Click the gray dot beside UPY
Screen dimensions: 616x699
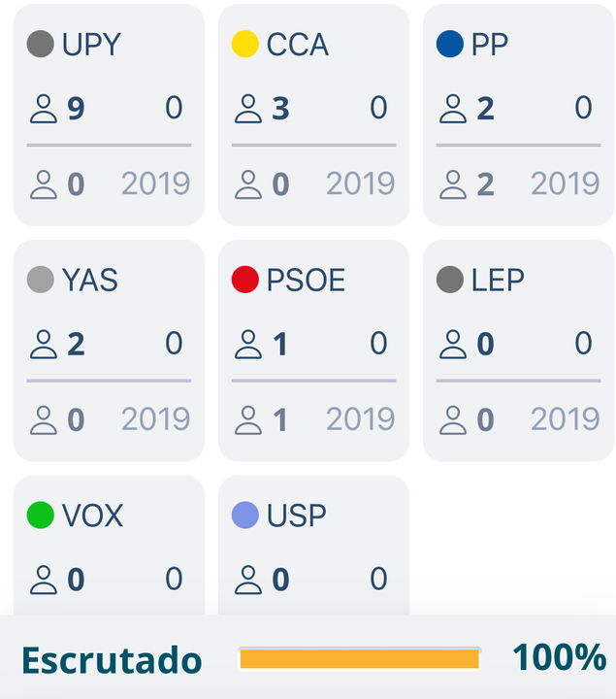coord(41,44)
